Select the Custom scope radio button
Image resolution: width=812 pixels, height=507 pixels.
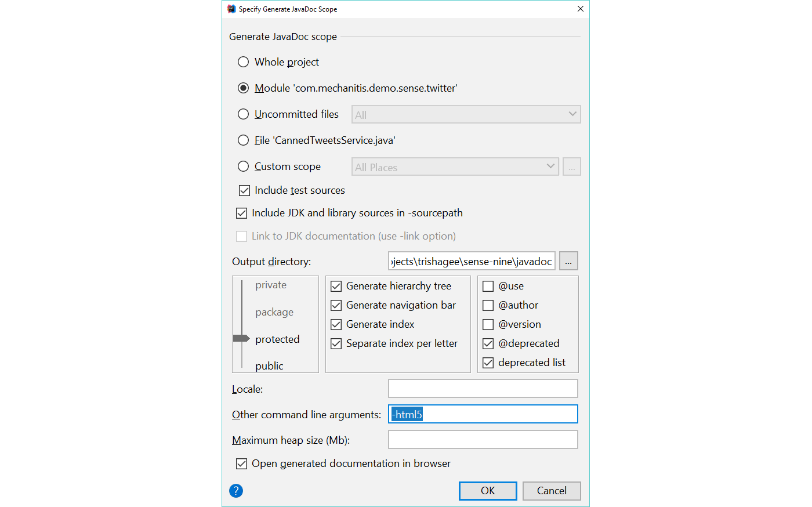point(244,166)
